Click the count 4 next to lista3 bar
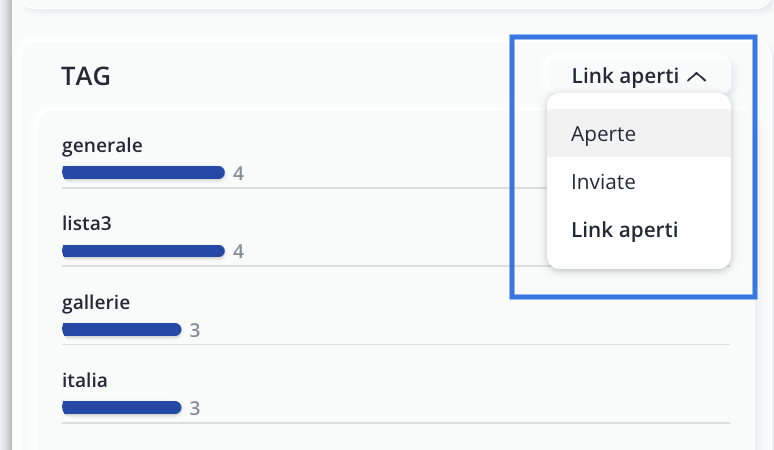This screenshot has width=774, height=450. 238,251
